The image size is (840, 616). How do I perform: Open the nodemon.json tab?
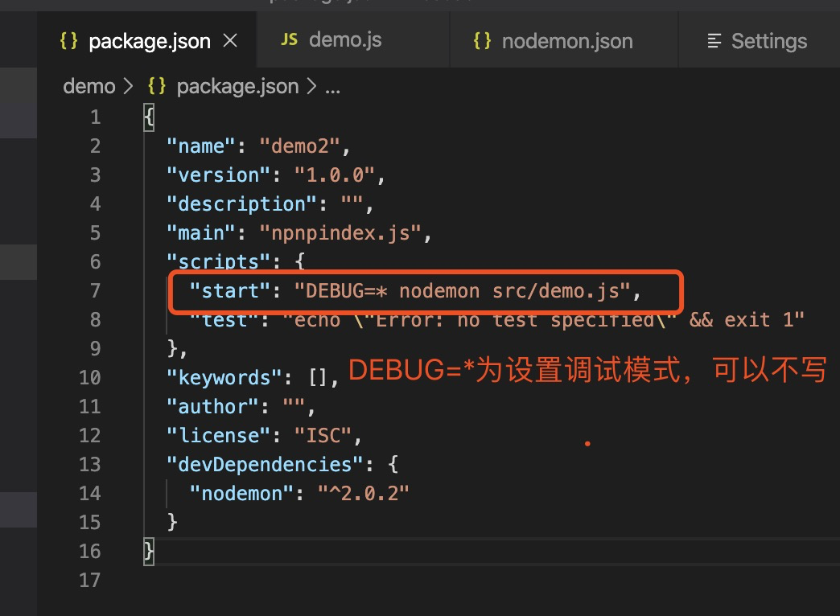(x=564, y=41)
